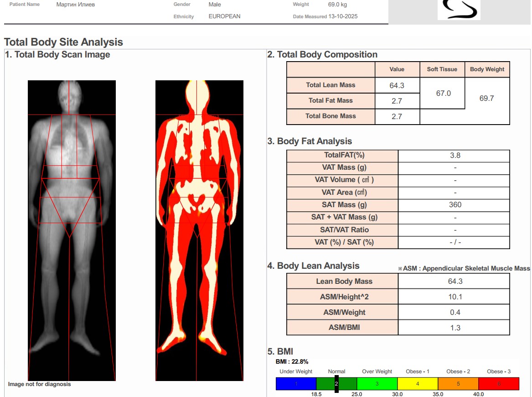
Task: Click the Ethnicity value EUROPEAN
Action: [224, 16]
